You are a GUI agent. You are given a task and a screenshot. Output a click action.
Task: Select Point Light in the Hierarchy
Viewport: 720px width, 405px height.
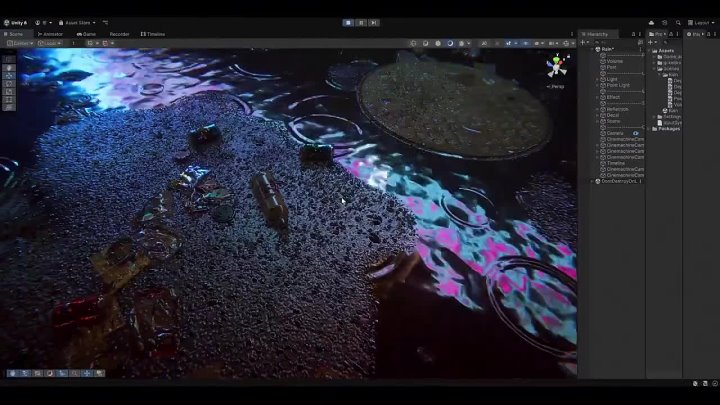point(618,85)
